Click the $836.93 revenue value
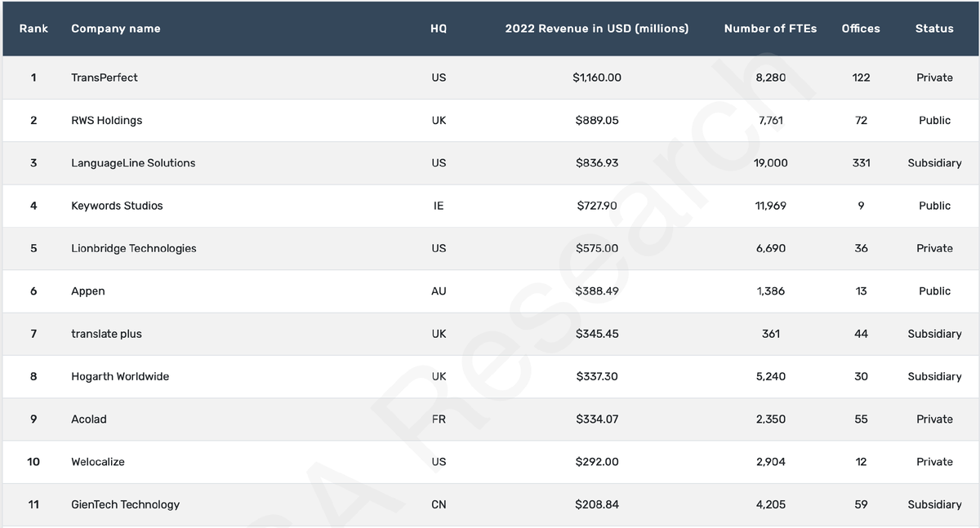The width and height of the screenshot is (980, 528). tap(597, 163)
